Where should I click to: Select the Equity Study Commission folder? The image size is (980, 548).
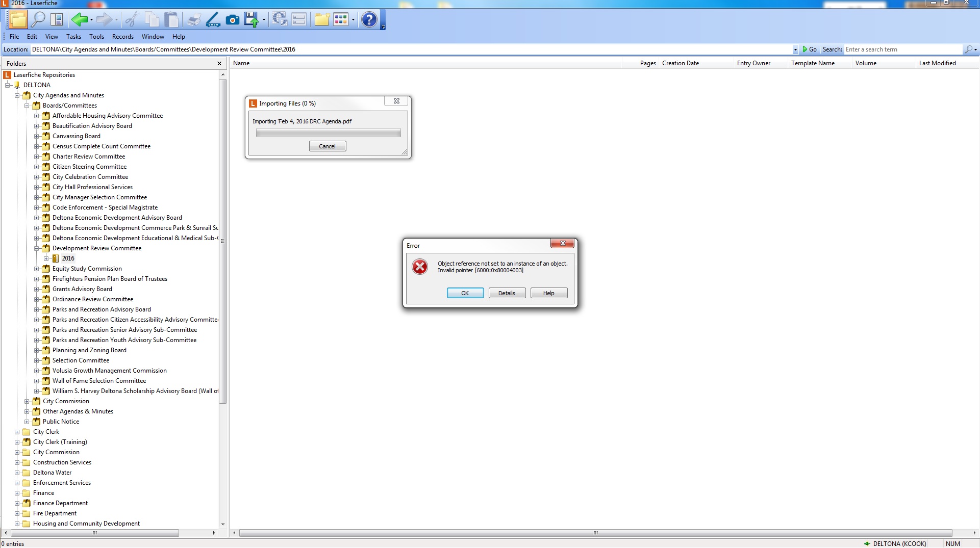(87, 269)
